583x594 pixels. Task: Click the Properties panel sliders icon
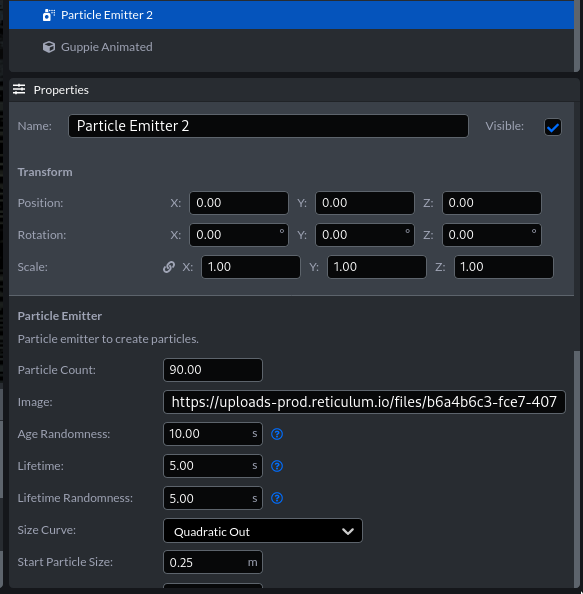(19, 89)
